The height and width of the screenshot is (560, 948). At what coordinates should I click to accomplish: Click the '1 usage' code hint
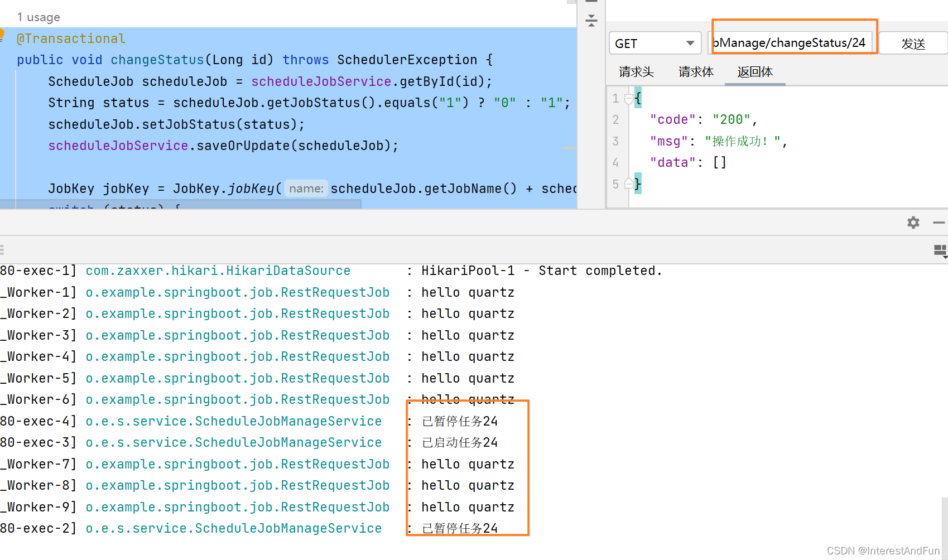click(x=39, y=17)
